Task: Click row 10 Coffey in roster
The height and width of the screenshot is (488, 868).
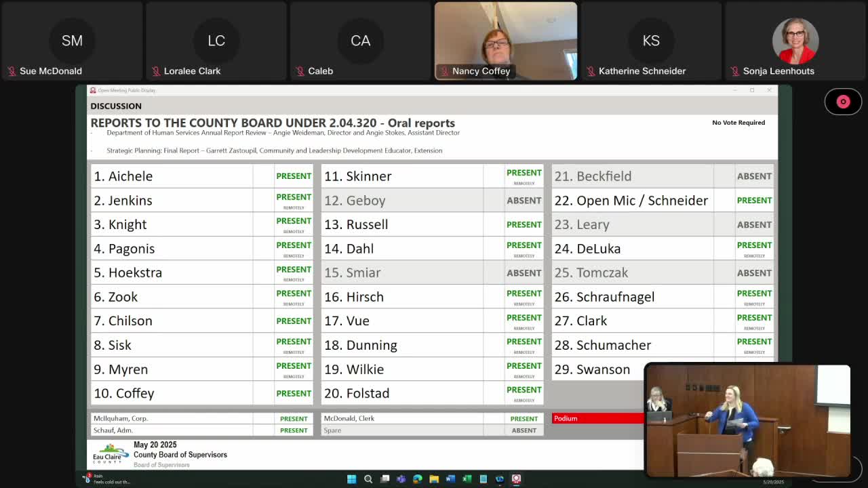Action: click(x=202, y=393)
